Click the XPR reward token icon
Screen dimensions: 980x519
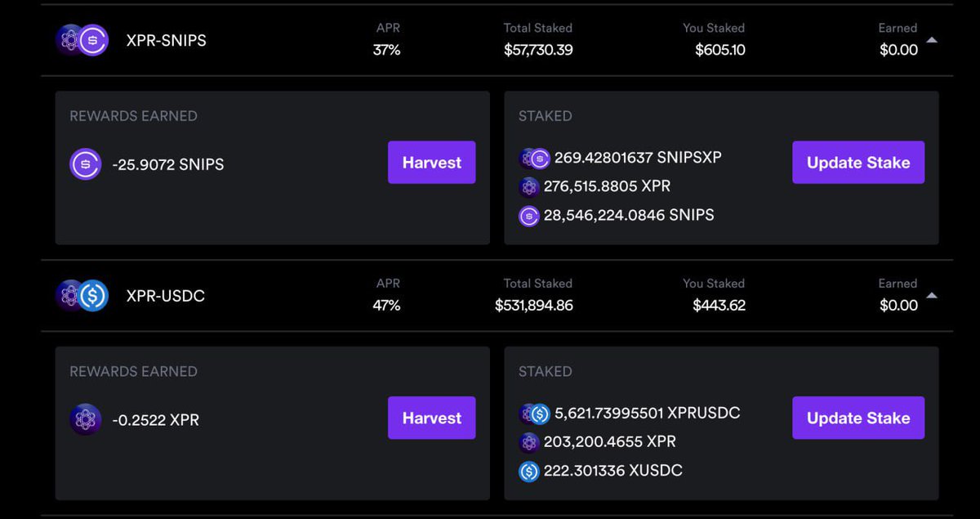(x=86, y=419)
